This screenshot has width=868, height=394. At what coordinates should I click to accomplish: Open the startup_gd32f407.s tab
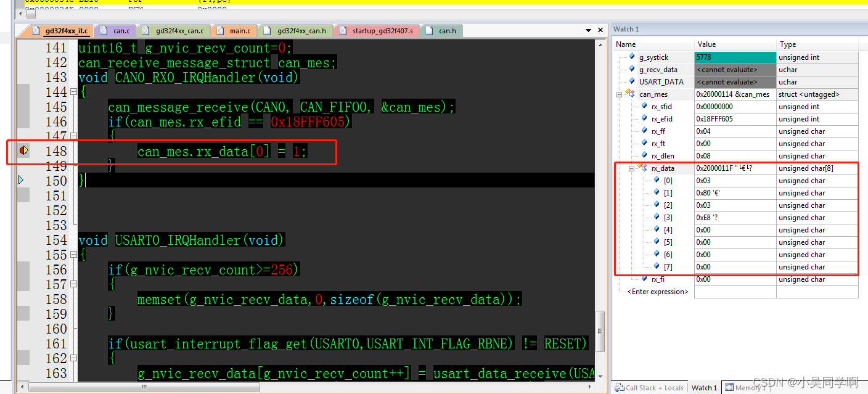377,31
